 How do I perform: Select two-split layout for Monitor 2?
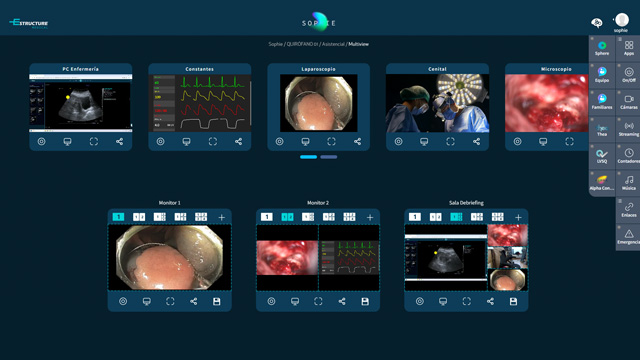pyautogui.click(x=287, y=217)
